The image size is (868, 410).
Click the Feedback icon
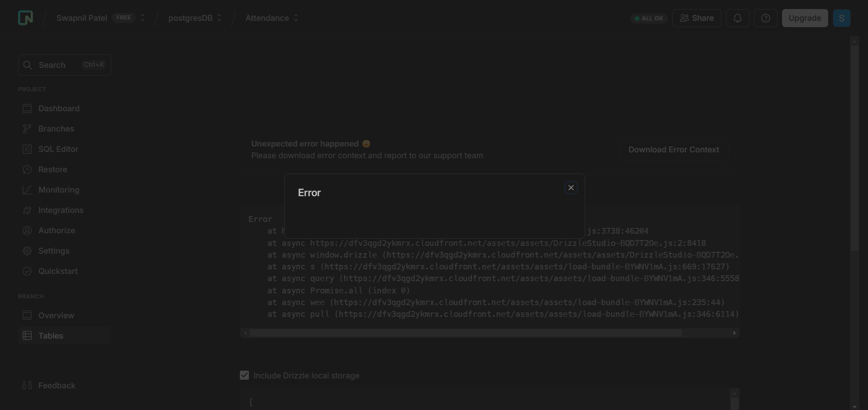pos(27,385)
